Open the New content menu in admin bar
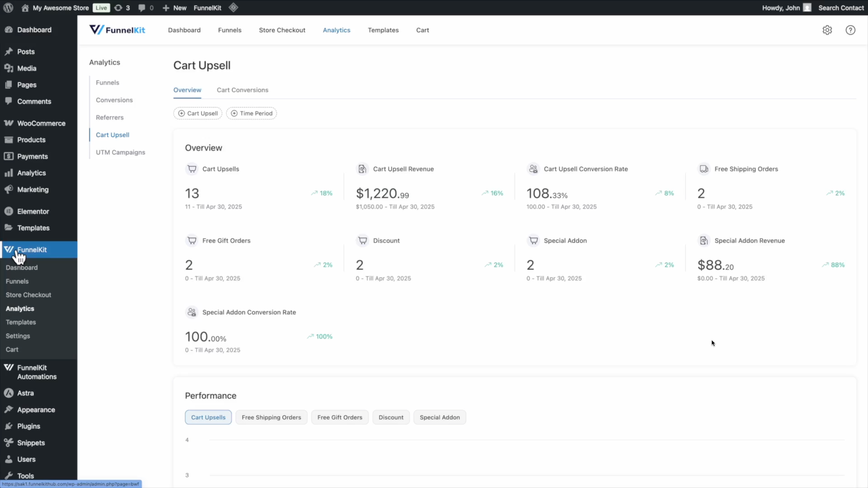Image resolution: width=868 pixels, height=488 pixels. [175, 8]
